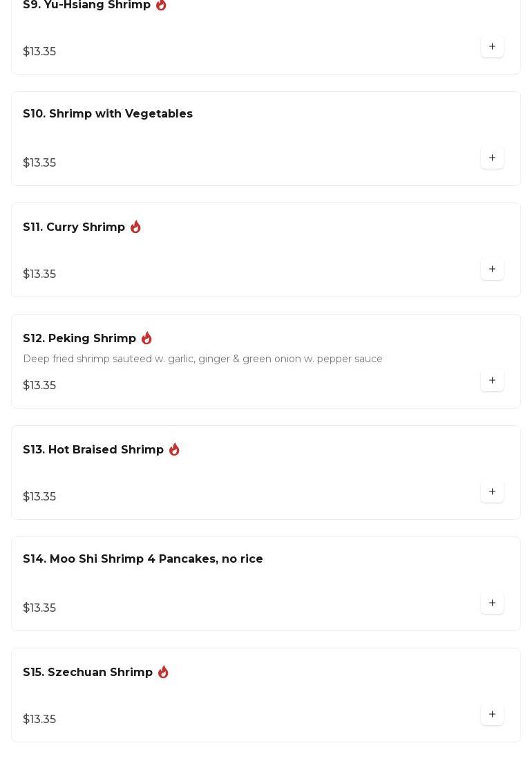Select S14. Moo Shi Shrimp title

(143, 559)
